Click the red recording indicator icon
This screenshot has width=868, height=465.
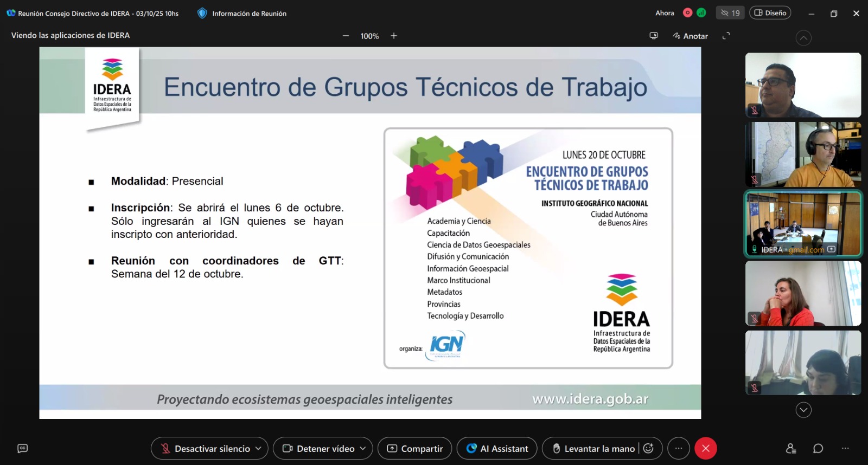(687, 13)
